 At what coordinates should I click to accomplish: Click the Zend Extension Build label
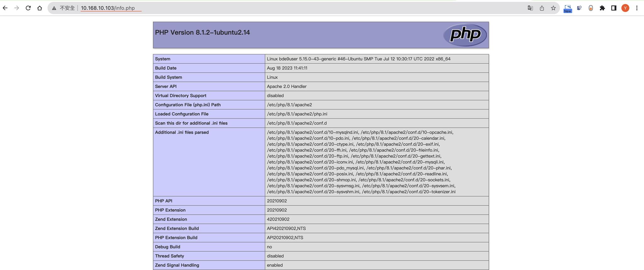(x=177, y=228)
